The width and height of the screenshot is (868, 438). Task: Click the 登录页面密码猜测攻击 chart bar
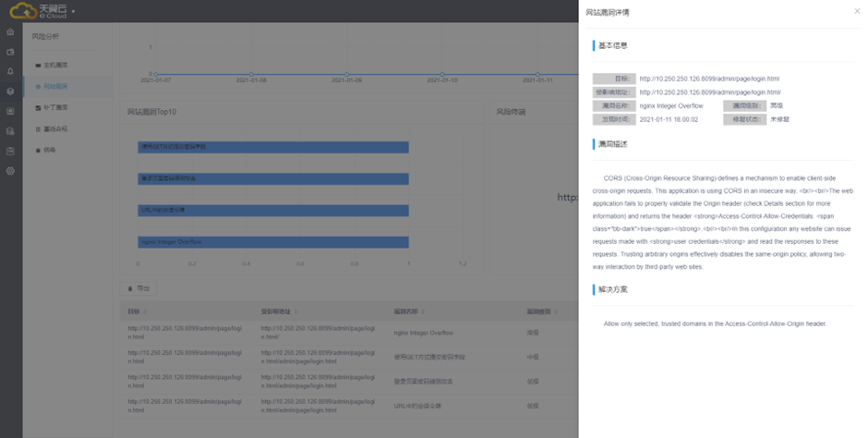click(x=273, y=178)
